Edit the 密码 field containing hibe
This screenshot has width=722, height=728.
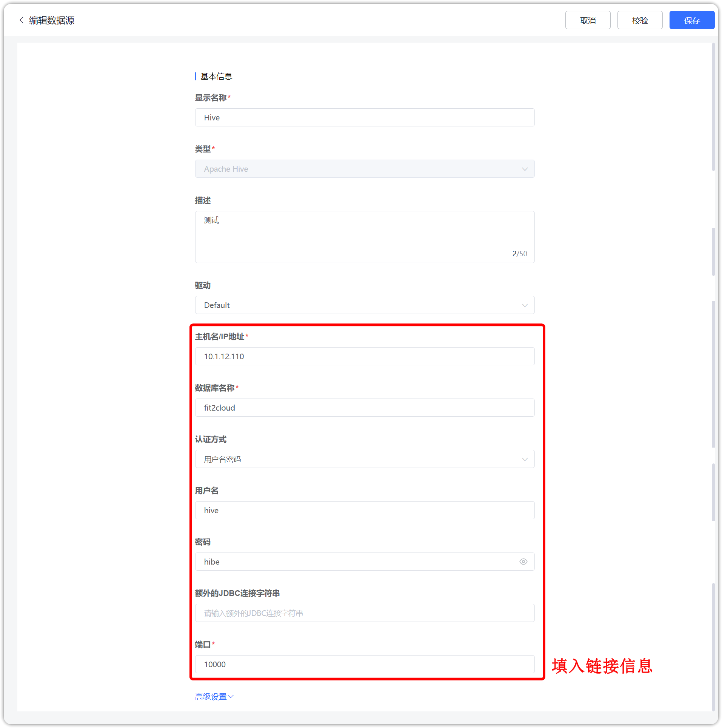coord(365,562)
